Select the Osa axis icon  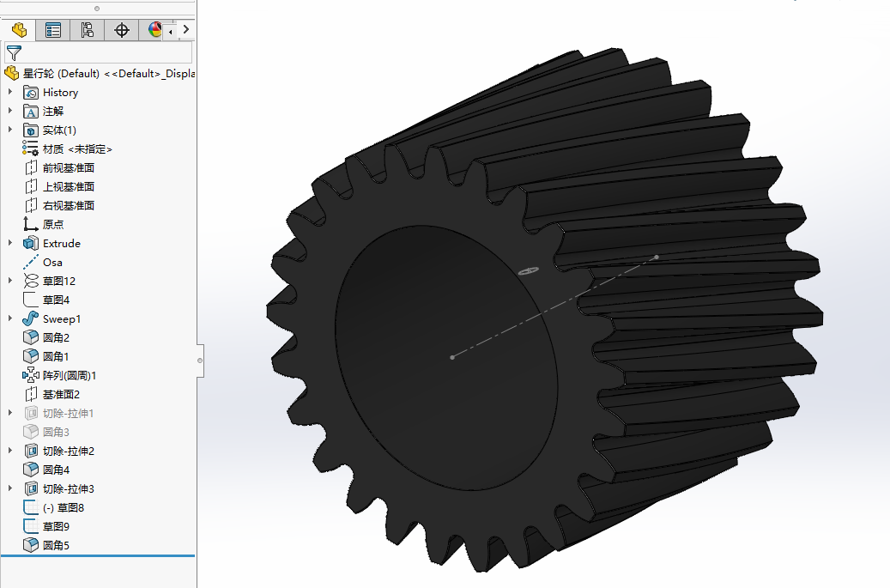[31, 262]
